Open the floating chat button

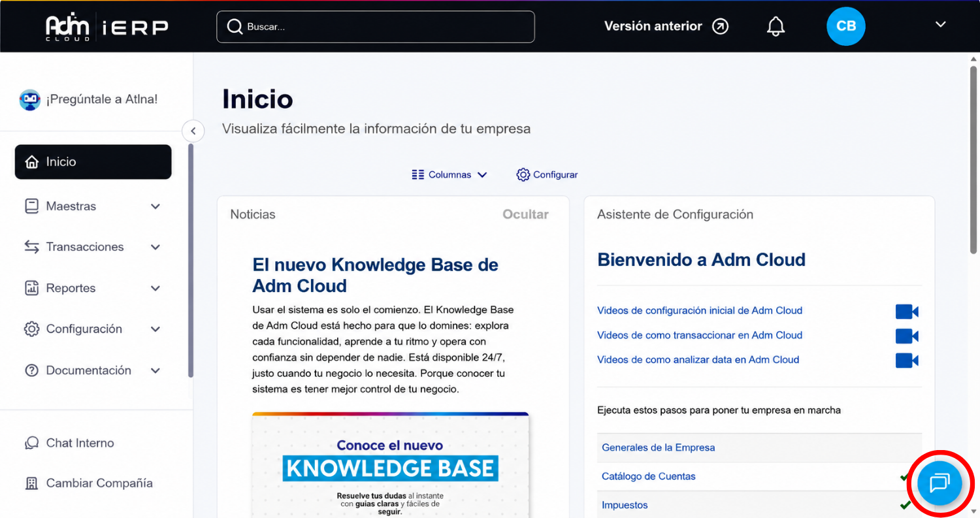tap(939, 483)
